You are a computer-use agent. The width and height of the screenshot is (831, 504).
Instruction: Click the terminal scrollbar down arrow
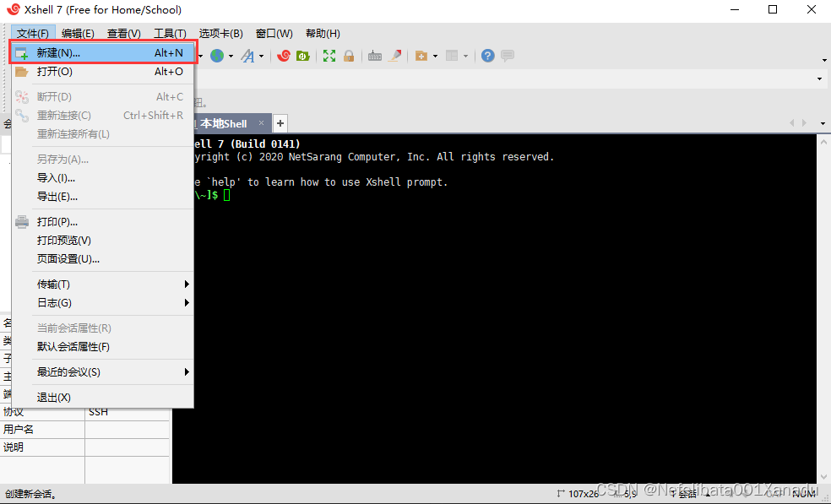[x=823, y=477]
